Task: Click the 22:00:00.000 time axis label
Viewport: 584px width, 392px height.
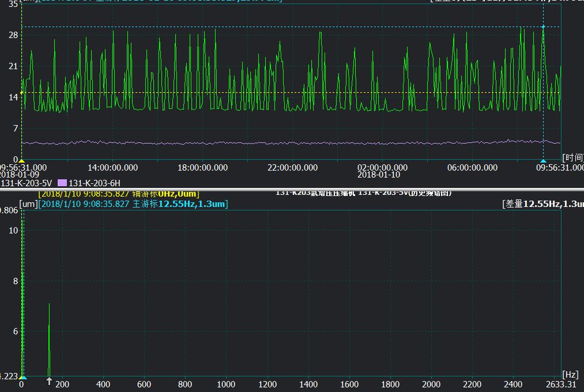Action: pyautogui.click(x=292, y=168)
